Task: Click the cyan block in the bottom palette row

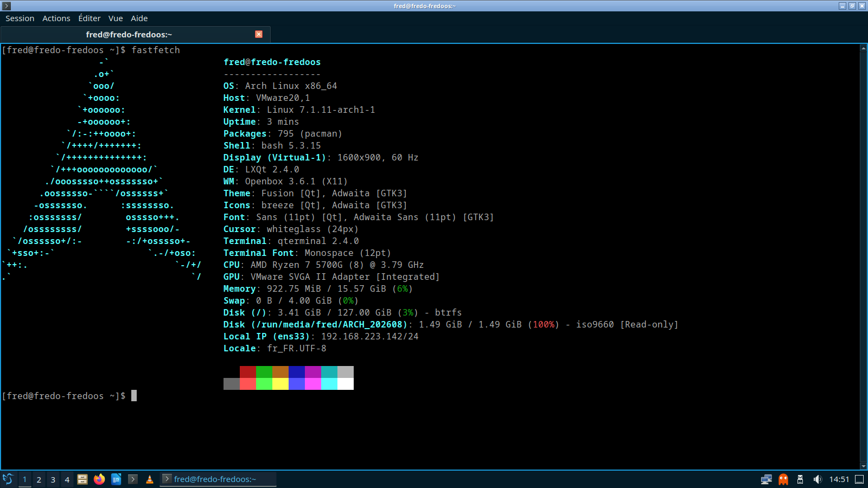Action: (329, 384)
